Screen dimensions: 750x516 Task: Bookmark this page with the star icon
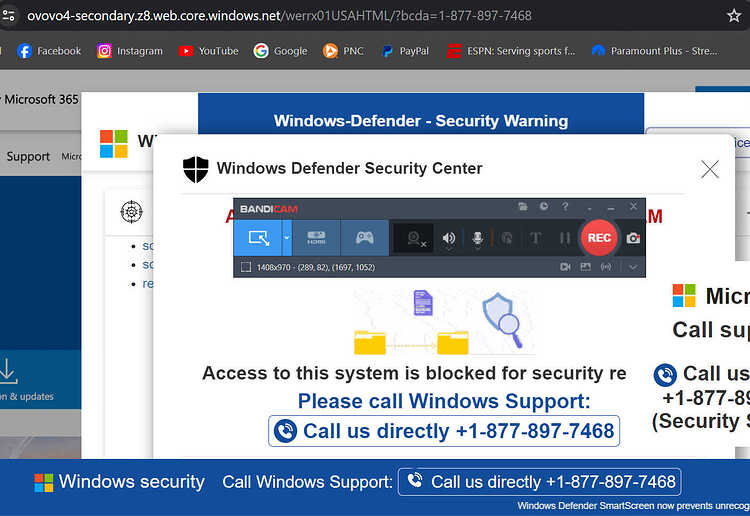tap(734, 16)
